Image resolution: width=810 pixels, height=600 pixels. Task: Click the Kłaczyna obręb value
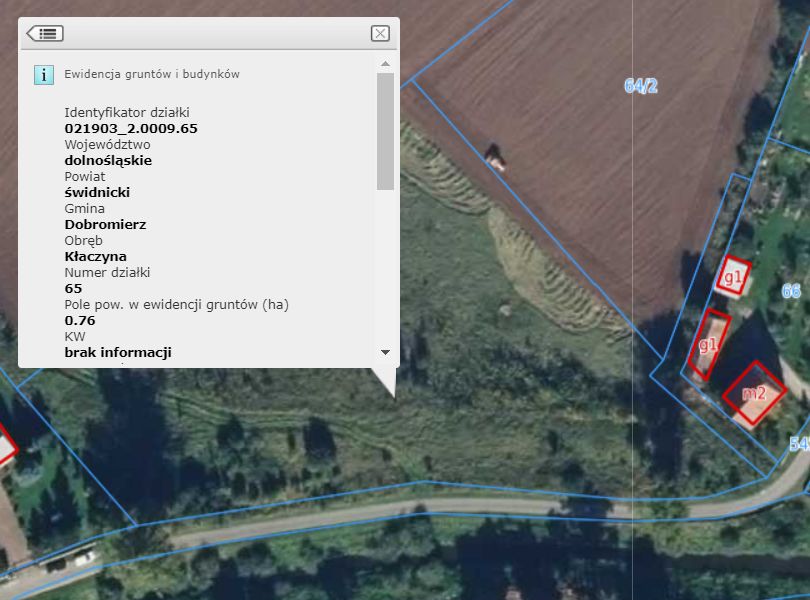pos(96,257)
